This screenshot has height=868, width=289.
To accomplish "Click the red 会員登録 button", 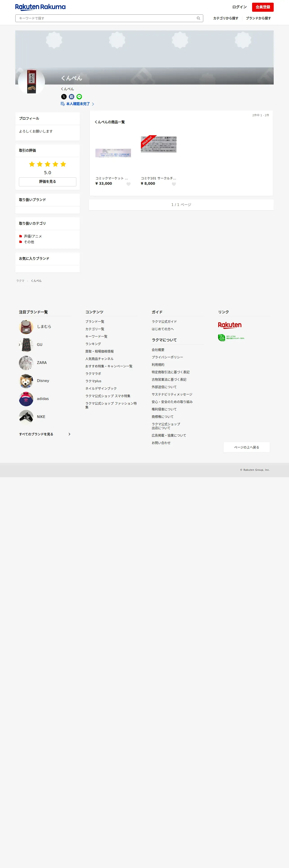I will [x=263, y=7].
